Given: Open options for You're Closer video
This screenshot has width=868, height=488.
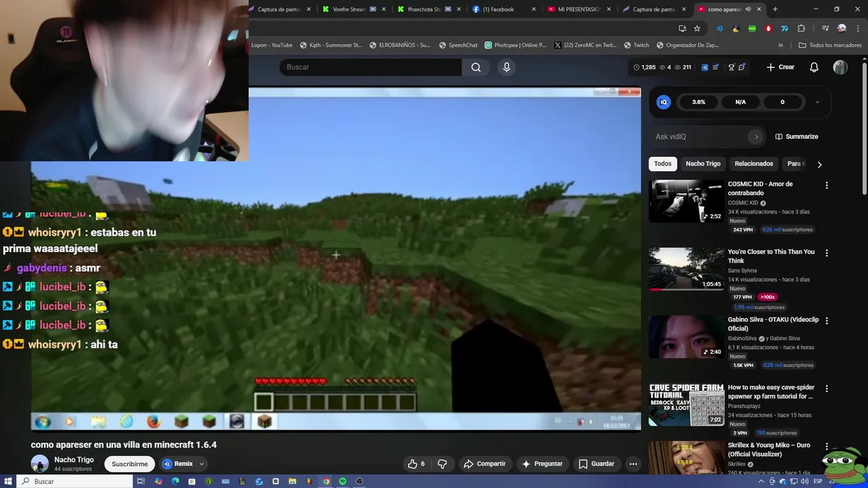Looking at the screenshot, I should coord(826,253).
